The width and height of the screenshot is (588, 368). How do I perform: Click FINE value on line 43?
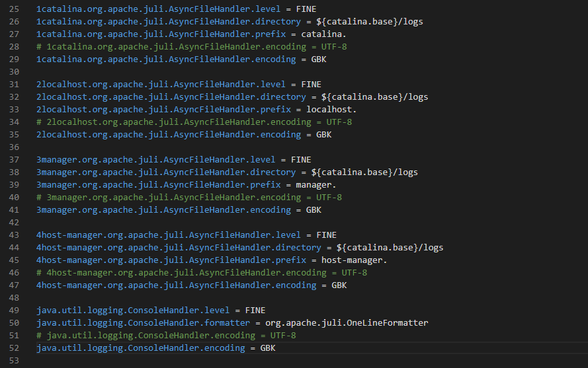click(326, 235)
